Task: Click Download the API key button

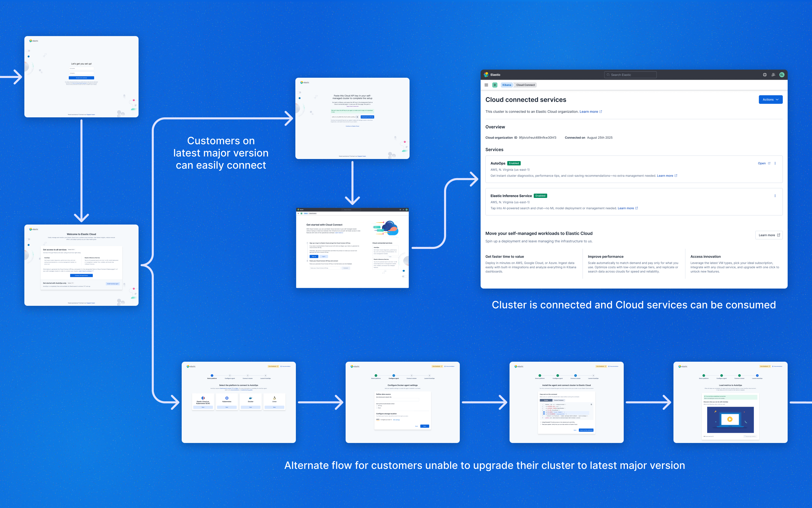Action: pyautogui.click(x=367, y=117)
